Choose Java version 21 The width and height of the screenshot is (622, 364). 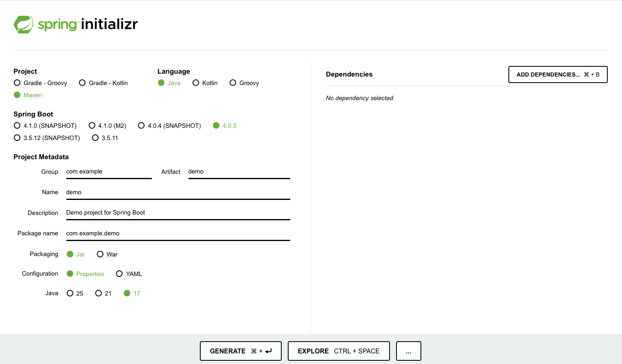[x=99, y=294]
